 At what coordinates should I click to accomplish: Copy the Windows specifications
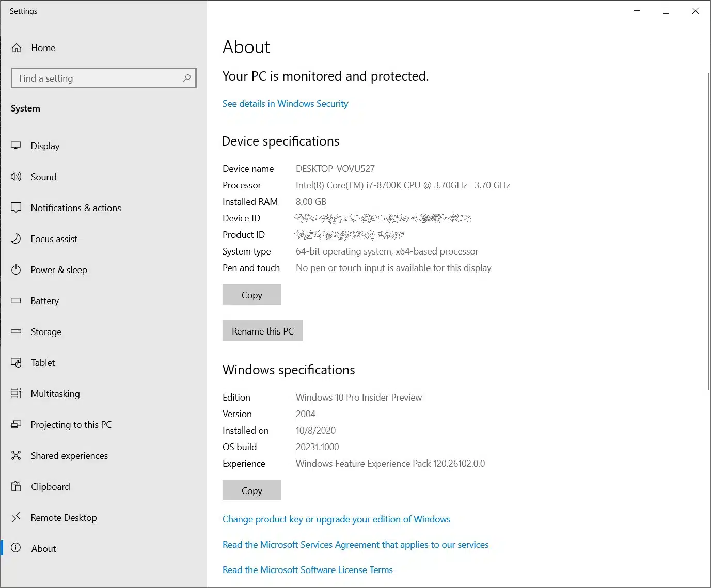251,490
